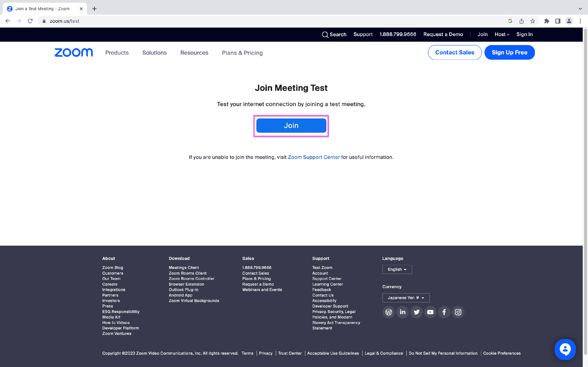588x367 pixels.
Task: Click the YouTube icon in the footer
Action: pos(430,312)
